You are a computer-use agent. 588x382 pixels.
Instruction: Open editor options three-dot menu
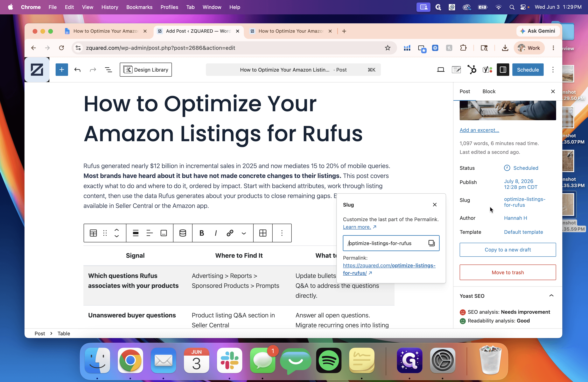(x=553, y=70)
